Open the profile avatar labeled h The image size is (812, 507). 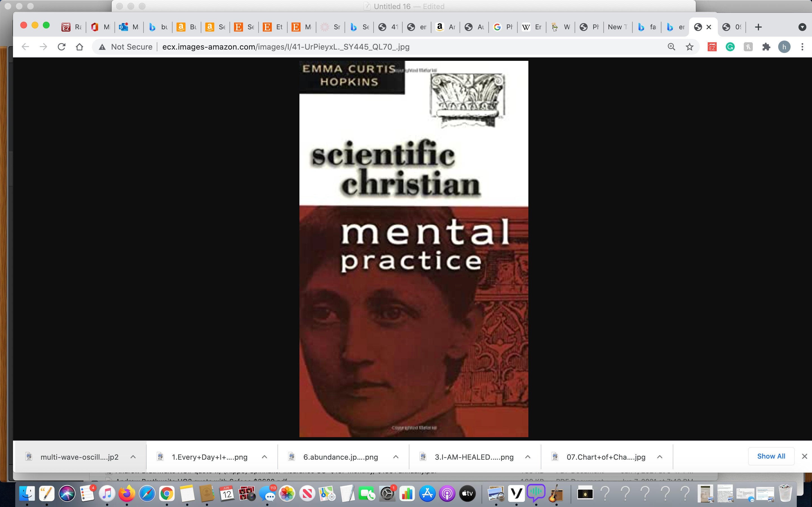point(784,47)
